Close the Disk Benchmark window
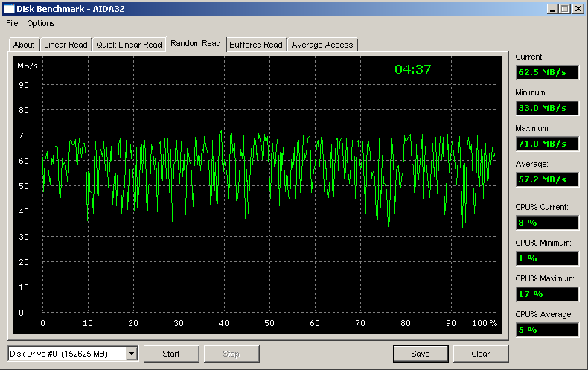The width and height of the screenshot is (588, 370). (578, 9)
